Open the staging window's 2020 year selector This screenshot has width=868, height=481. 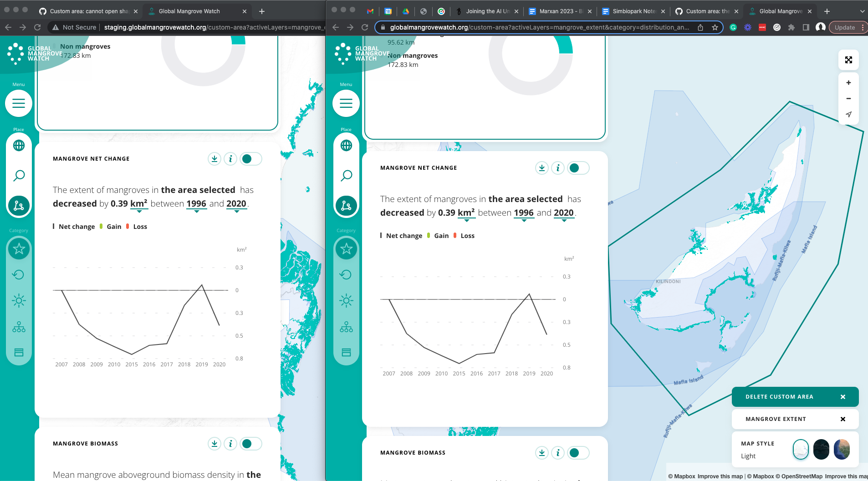pyautogui.click(x=236, y=203)
